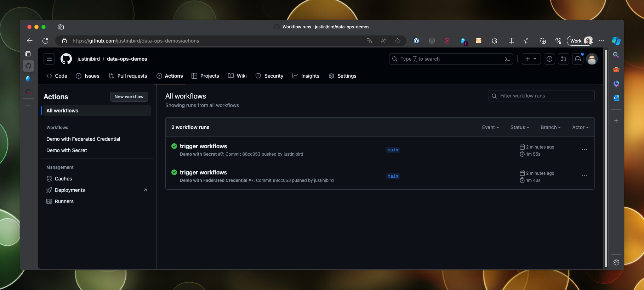Open browser extensions puzzle icon
644x290 pixels.
(494, 41)
